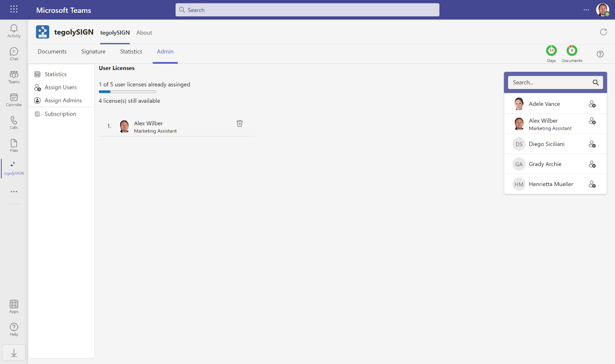This screenshot has height=364, width=615.
Task: Click the search magnifier in user panel
Action: (x=595, y=82)
